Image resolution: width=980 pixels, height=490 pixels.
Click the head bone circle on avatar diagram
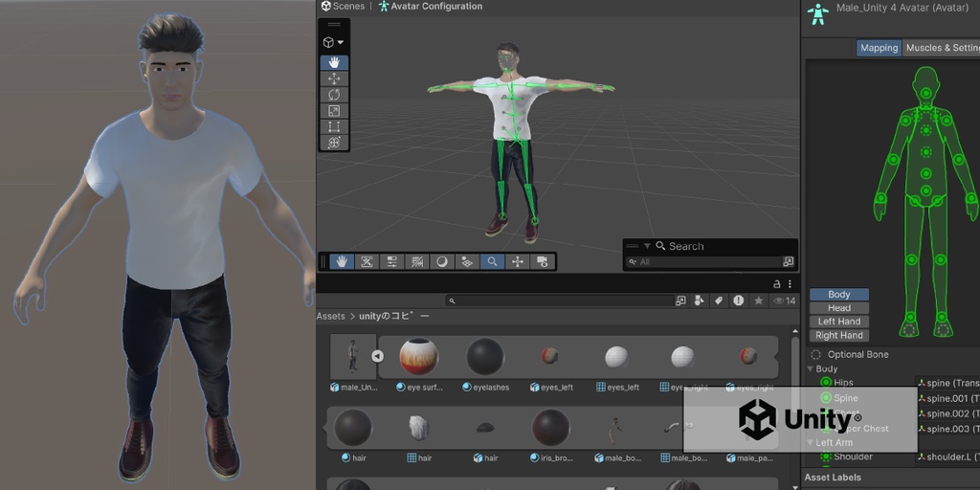point(926,94)
